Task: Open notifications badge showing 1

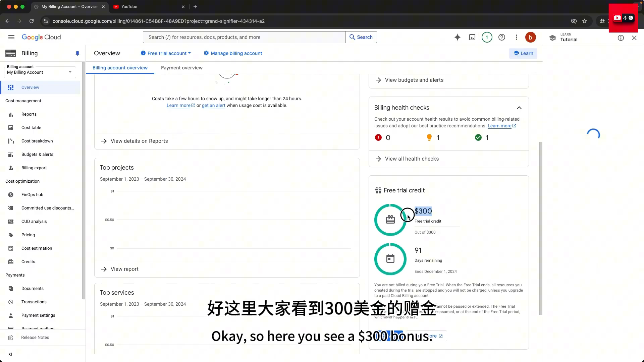Action: coord(487,37)
